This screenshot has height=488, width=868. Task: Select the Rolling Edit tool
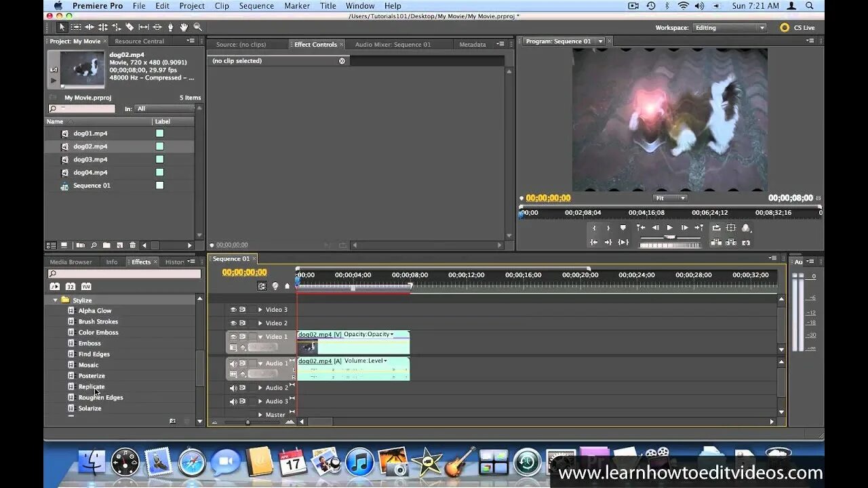(103, 27)
